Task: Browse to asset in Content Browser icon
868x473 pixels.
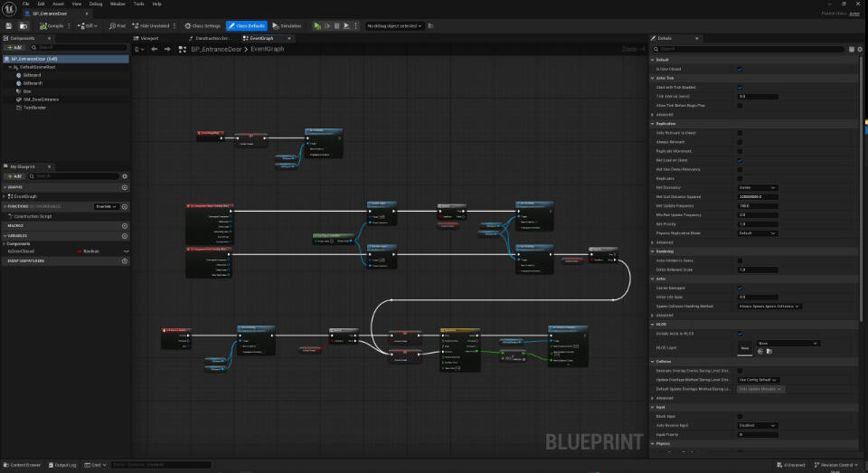Action: tap(24, 26)
